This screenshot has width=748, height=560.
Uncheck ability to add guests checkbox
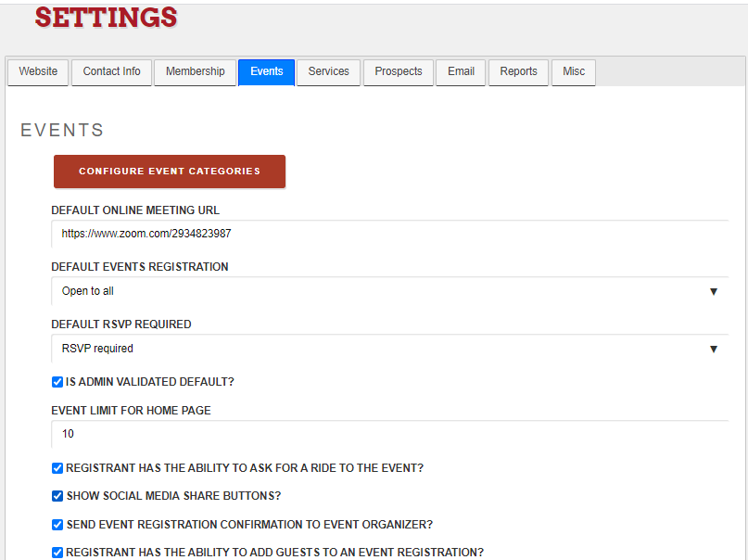pyautogui.click(x=57, y=553)
